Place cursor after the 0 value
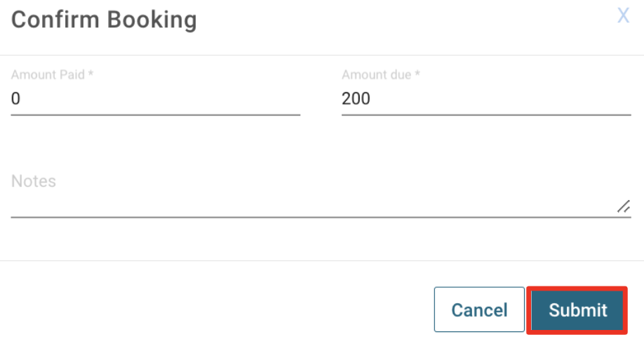644x337 pixels. [22, 99]
